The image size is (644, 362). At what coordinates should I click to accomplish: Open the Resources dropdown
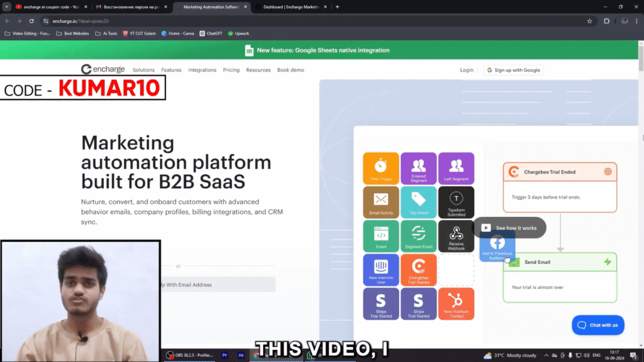click(258, 70)
